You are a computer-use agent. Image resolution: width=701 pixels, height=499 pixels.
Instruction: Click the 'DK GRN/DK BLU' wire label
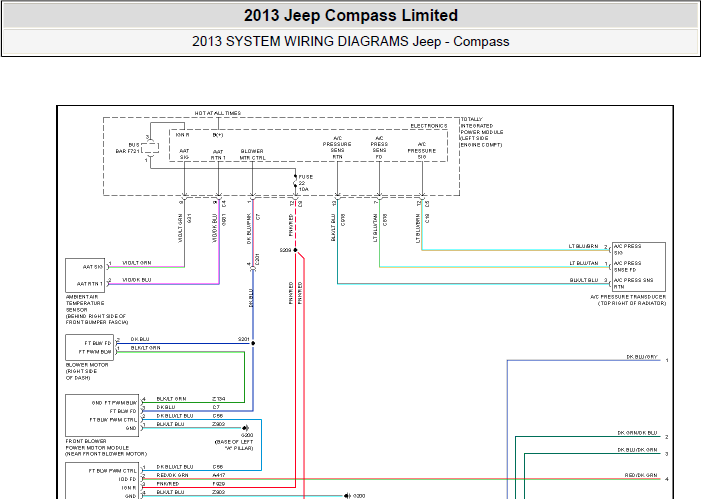(x=637, y=433)
